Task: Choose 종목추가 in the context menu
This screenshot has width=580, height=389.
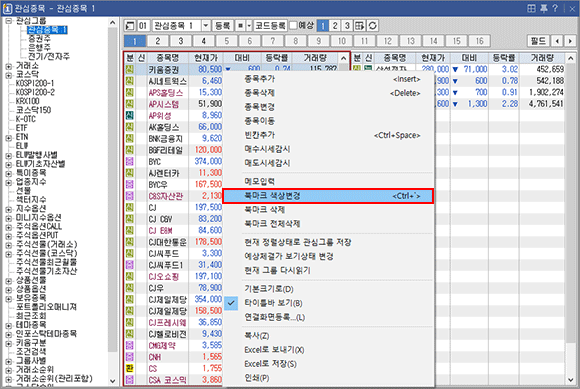Action: pyautogui.click(x=328, y=79)
